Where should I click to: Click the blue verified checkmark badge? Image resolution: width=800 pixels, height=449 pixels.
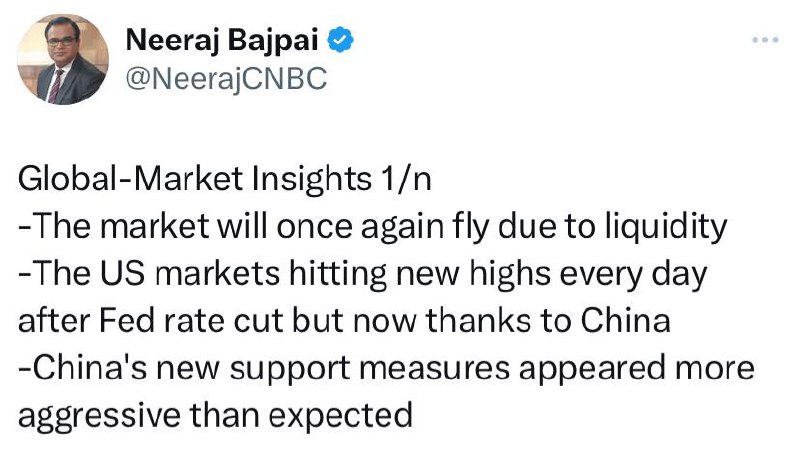(x=340, y=40)
